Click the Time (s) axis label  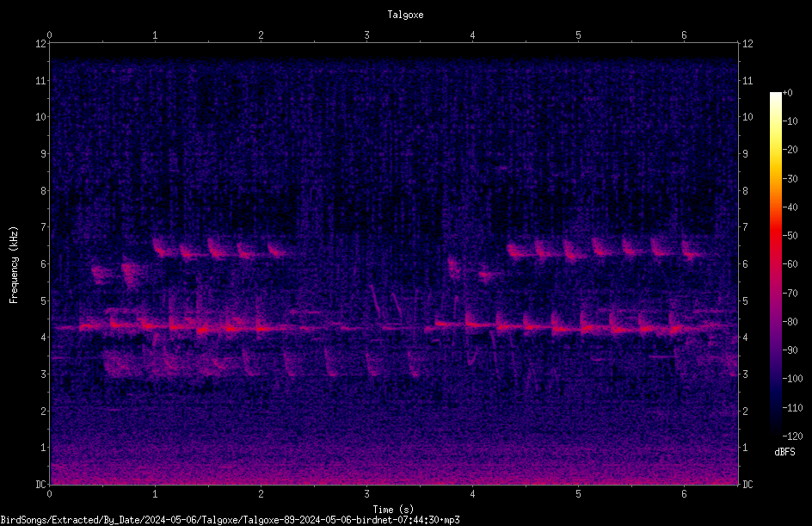tap(393, 510)
